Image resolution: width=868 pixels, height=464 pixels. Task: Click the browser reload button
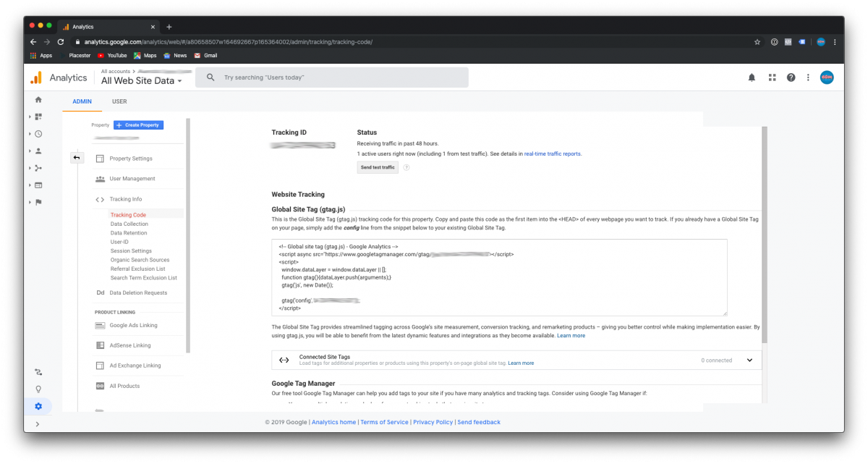pos(61,42)
